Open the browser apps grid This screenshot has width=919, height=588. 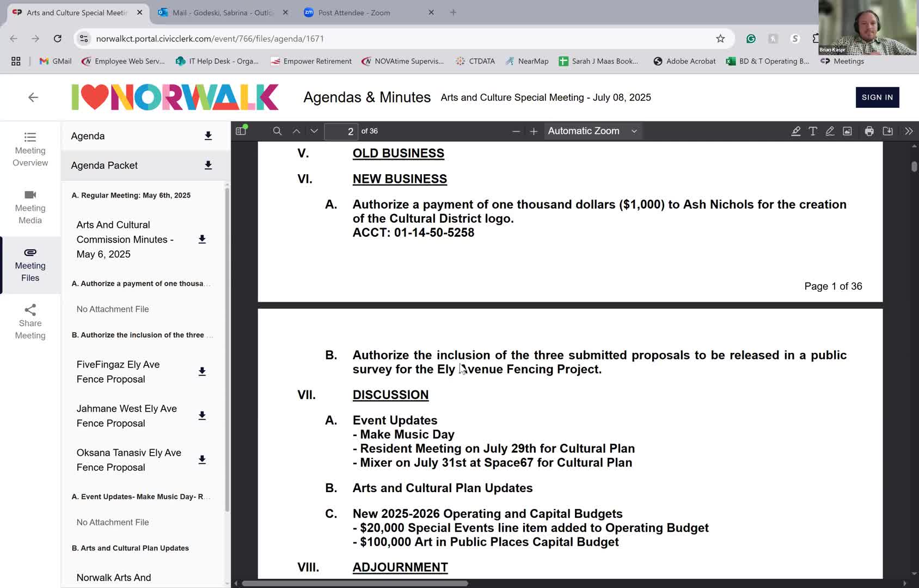click(16, 61)
